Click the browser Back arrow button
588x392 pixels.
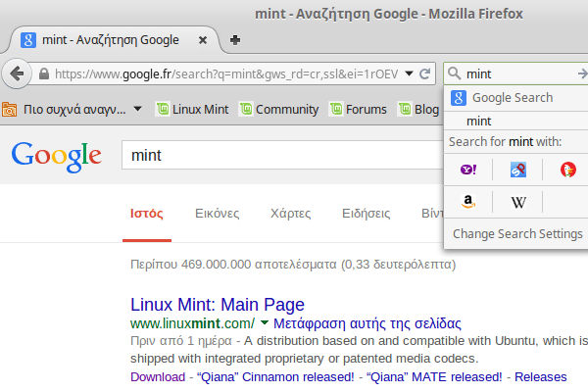[17, 73]
